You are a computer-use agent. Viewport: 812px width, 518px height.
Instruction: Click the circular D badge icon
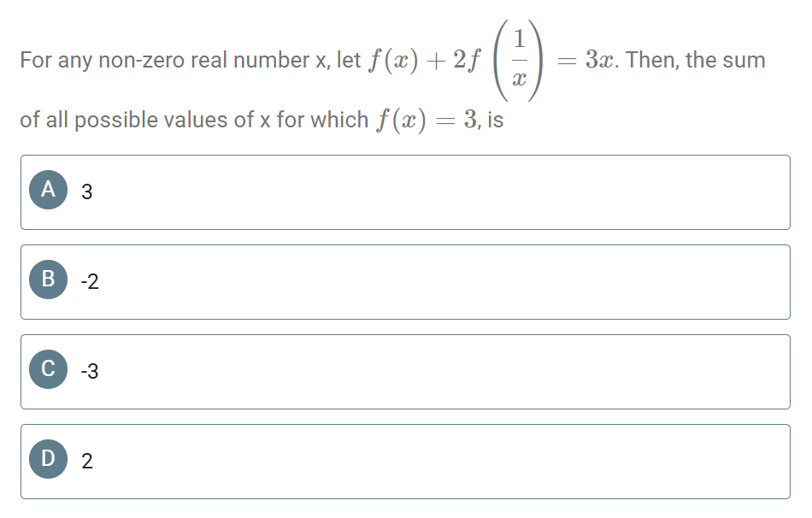[47, 461]
